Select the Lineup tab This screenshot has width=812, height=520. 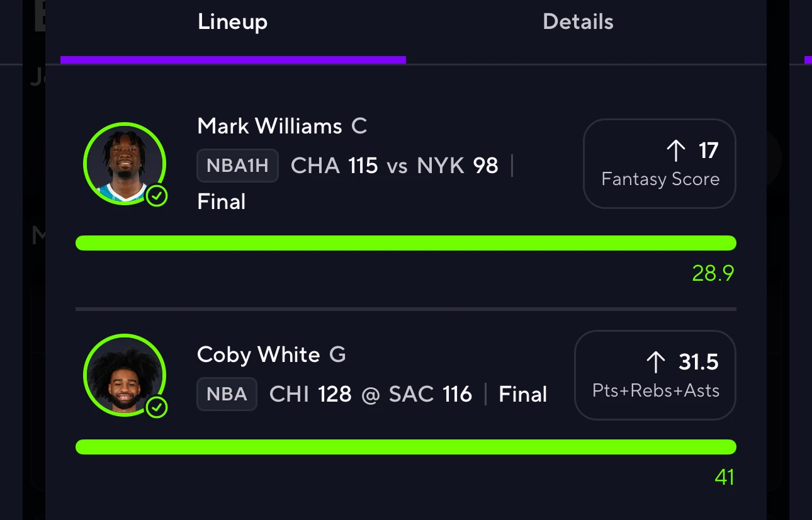point(233,22)
